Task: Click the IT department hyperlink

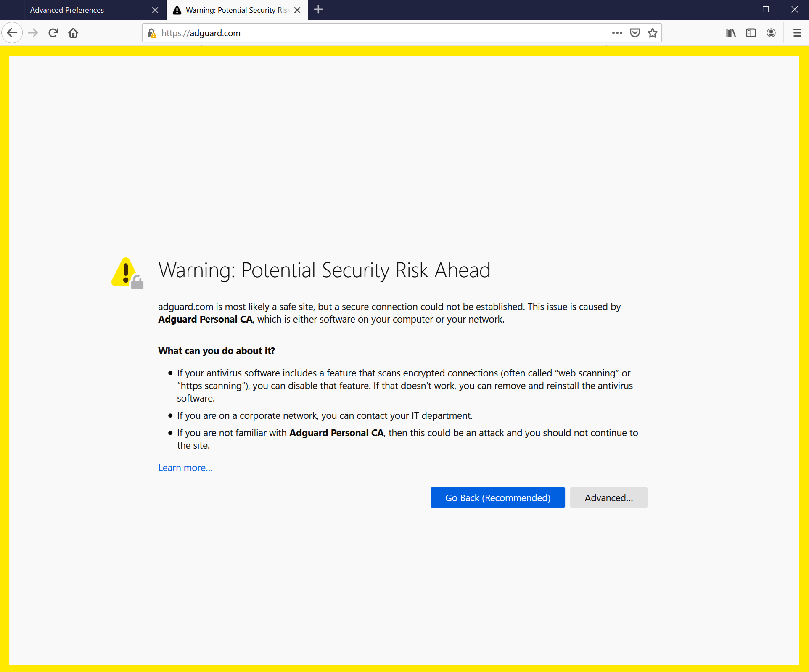Action: 444,415
